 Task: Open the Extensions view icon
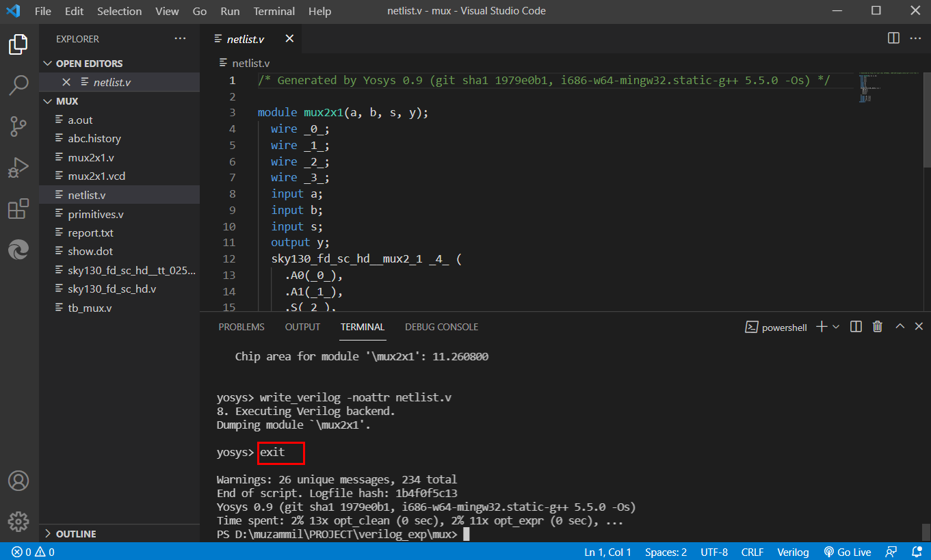18,209
